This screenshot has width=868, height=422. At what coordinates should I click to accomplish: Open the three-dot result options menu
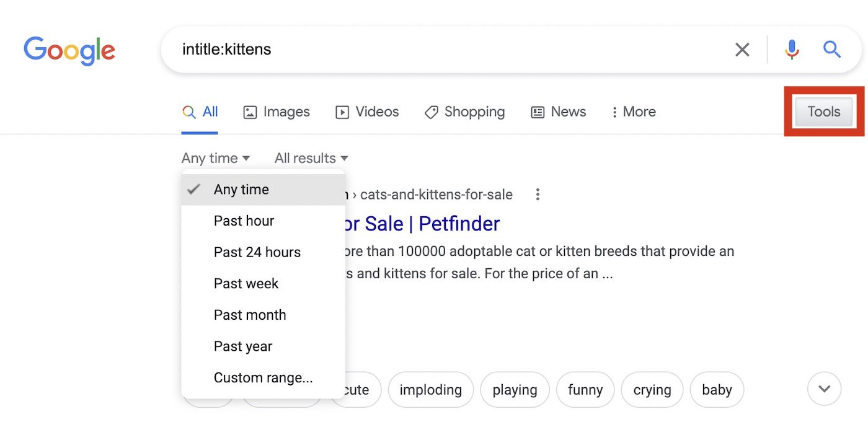pos(538,195)
